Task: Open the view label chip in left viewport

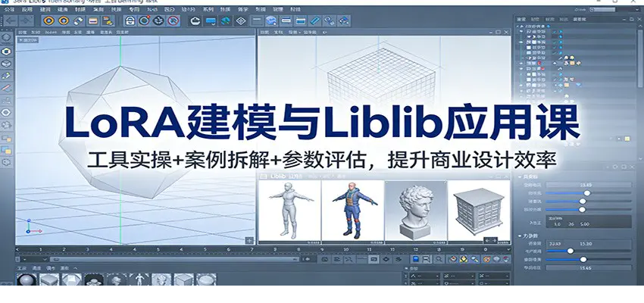Action: tap(29, 40)
